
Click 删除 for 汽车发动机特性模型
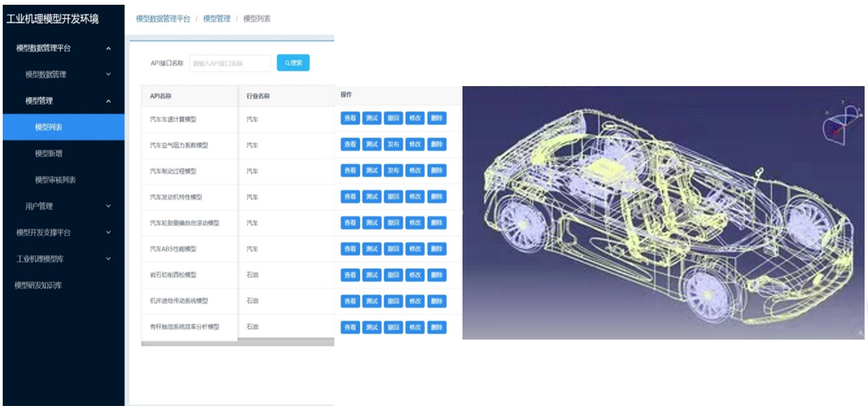437,197
